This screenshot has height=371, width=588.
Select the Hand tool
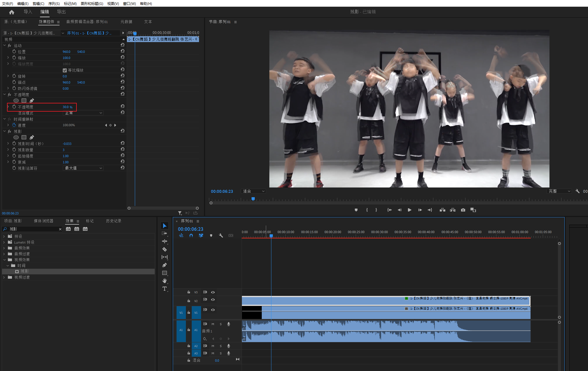(165, 281)
